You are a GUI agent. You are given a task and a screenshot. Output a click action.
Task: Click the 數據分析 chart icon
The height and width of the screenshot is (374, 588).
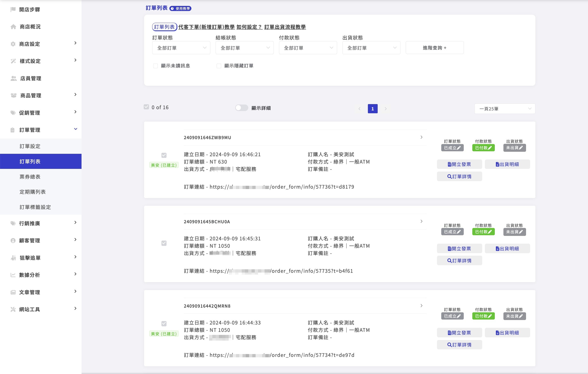point(13,275)
